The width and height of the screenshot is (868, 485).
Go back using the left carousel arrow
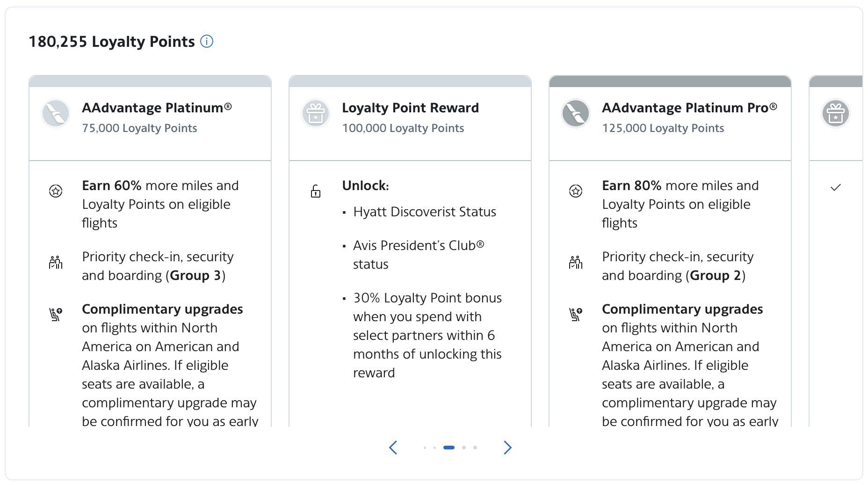[393, 448]
